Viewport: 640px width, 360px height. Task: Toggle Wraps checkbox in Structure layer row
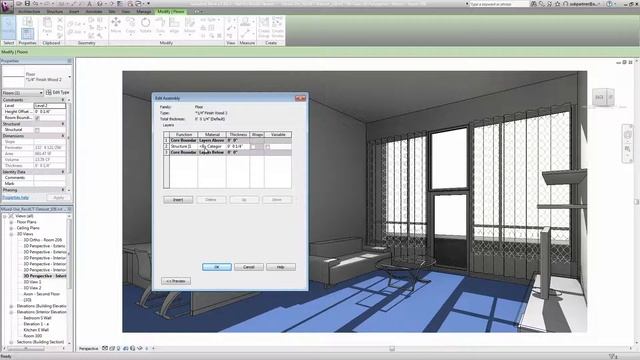click(253, 146)
